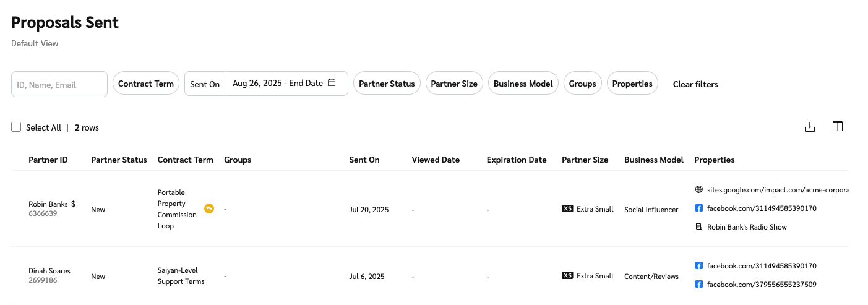This screenshot has width=868, height=305.
Task: Click Clear filters
Action: pos(695,84)
